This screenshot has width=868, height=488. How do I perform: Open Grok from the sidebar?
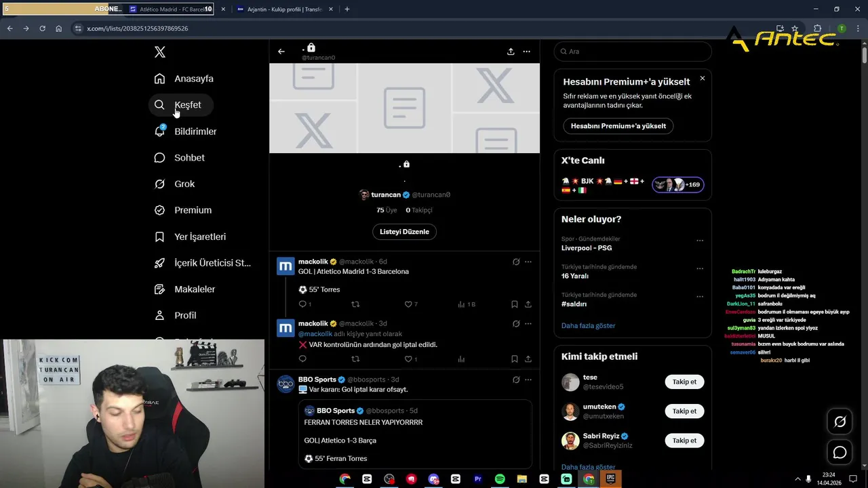pos(175,184)
